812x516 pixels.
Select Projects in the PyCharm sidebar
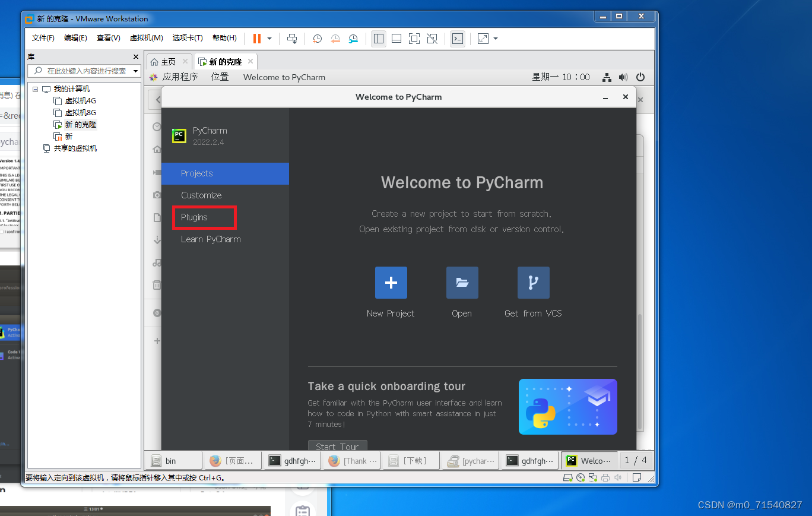coord(225,173)
